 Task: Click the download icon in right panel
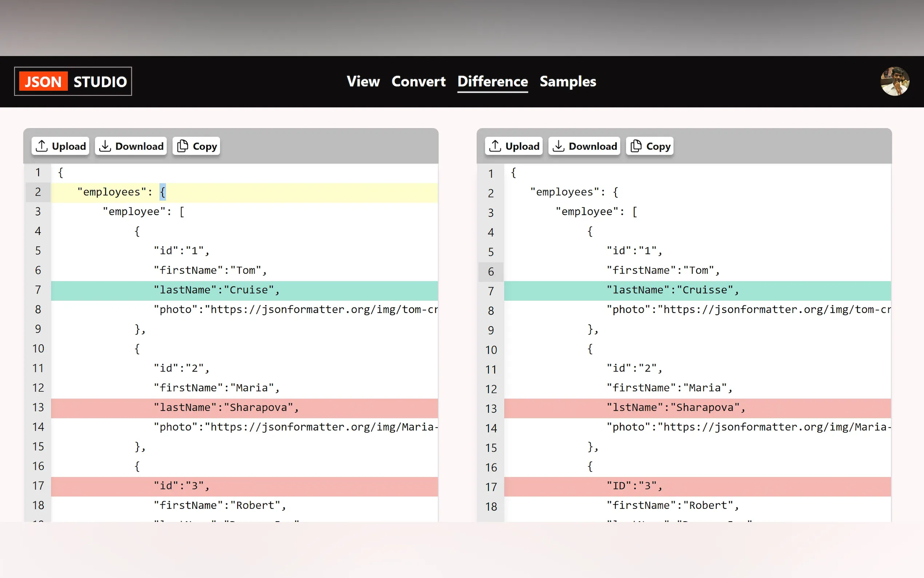click(x=558, y=146)
